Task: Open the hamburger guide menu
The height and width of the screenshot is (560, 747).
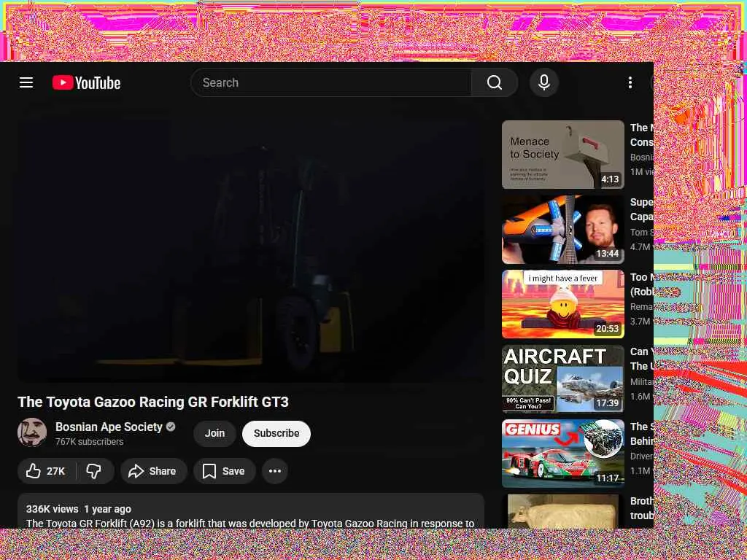Action: pyautogui.click(x=26, y=82)
